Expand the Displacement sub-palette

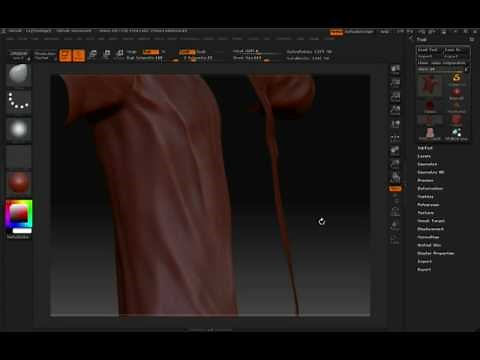(x=431, y=229)
